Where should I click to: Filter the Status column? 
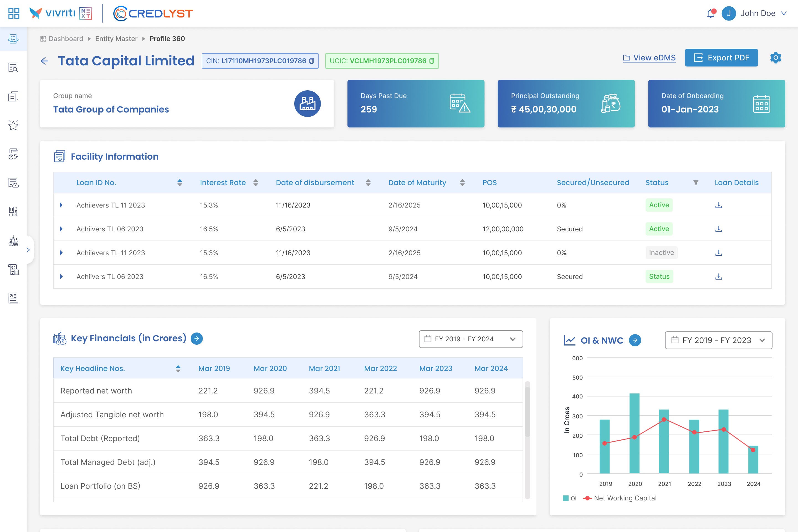[x=695, y=183]
